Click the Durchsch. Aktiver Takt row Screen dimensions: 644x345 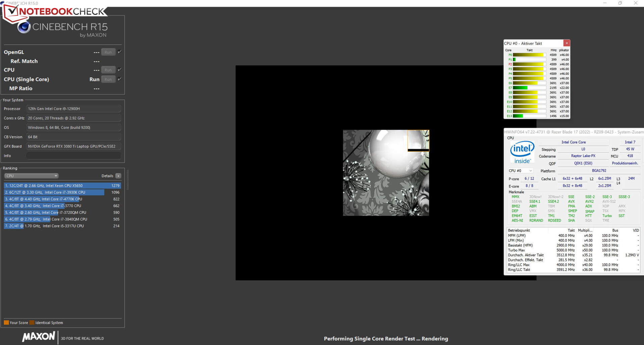[x=573, y=255]
